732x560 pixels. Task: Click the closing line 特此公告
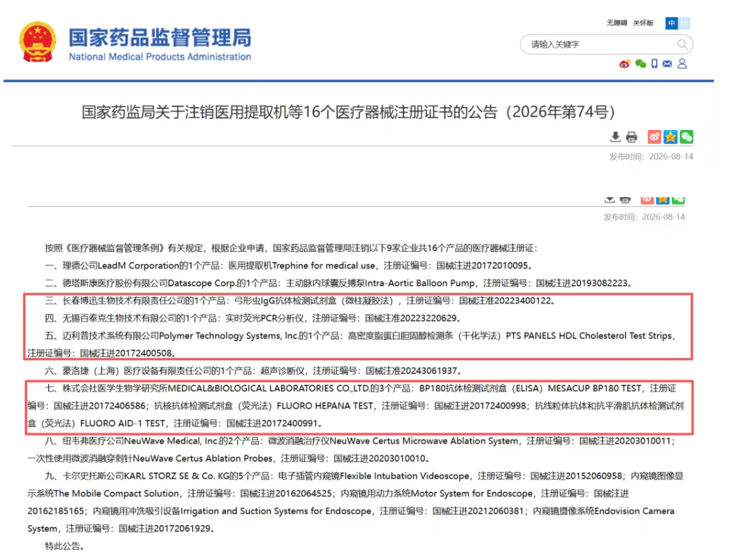[64, 546]
